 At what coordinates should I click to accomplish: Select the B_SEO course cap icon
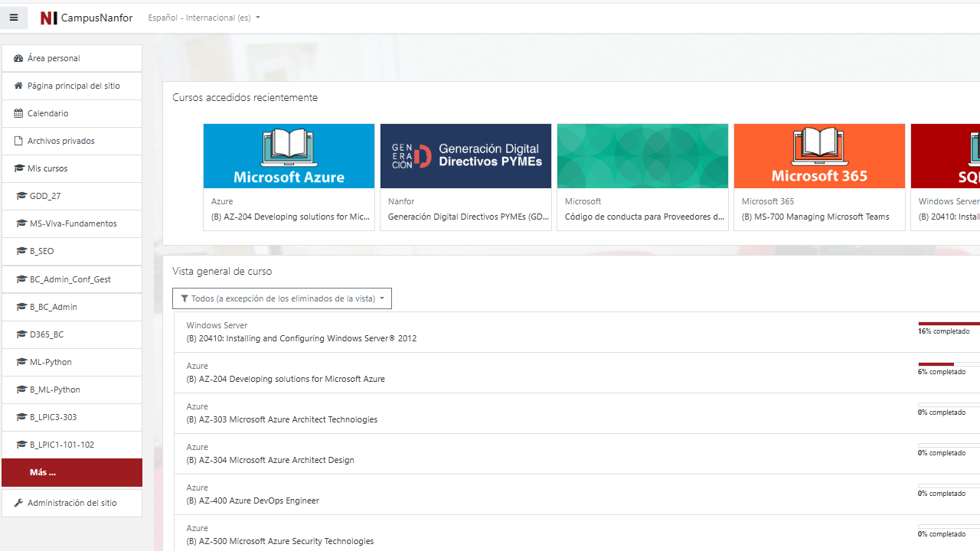pos(21,251)
